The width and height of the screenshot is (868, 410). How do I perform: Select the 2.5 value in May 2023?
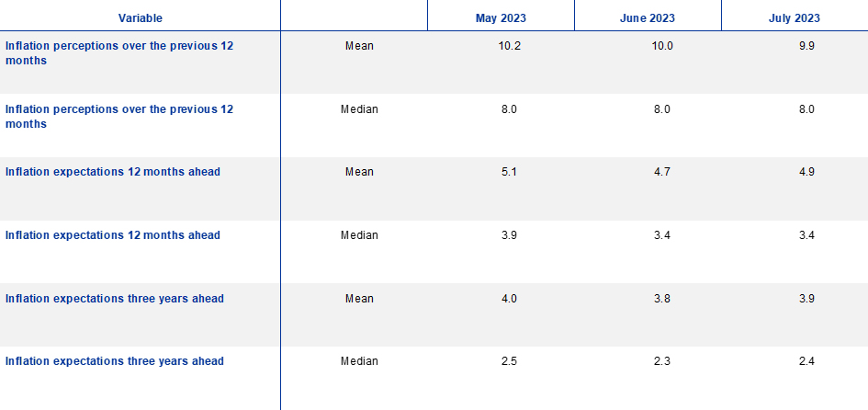(x=509, y=361)
